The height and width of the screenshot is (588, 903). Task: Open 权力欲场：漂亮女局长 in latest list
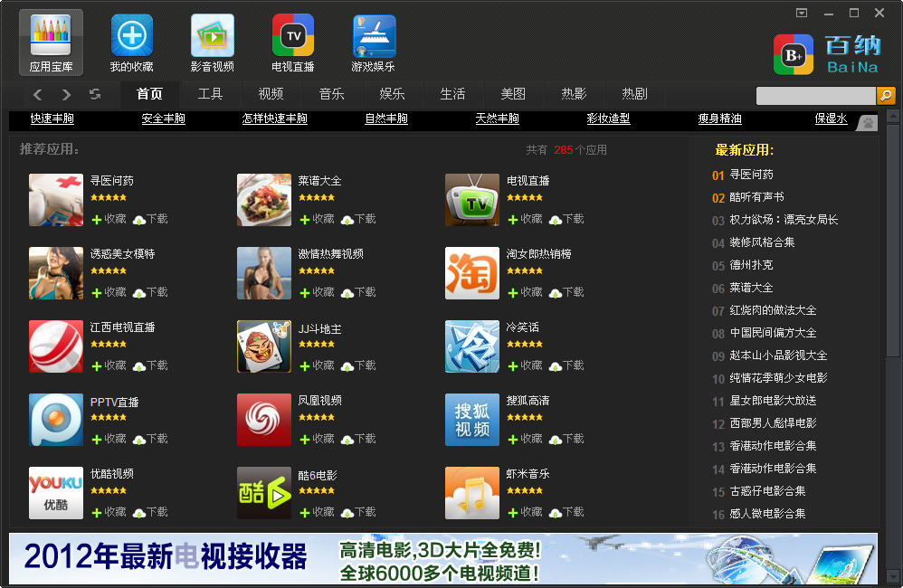click(x=784, y=220)
